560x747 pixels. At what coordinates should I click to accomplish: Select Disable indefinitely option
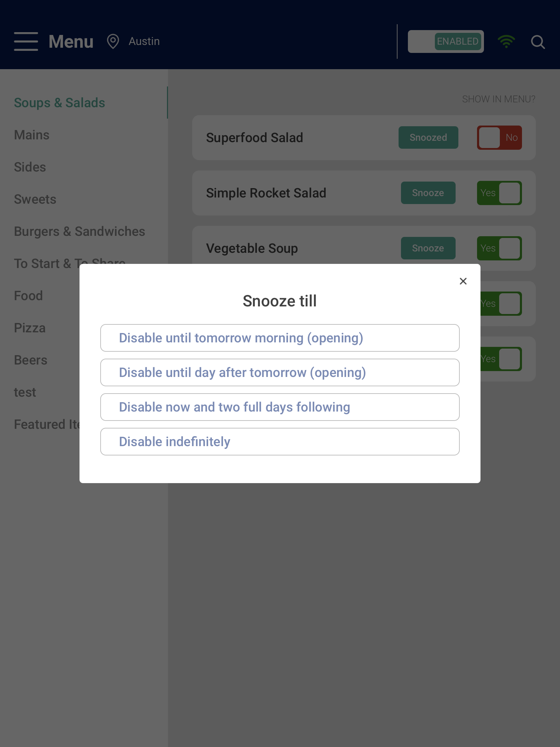280,442
